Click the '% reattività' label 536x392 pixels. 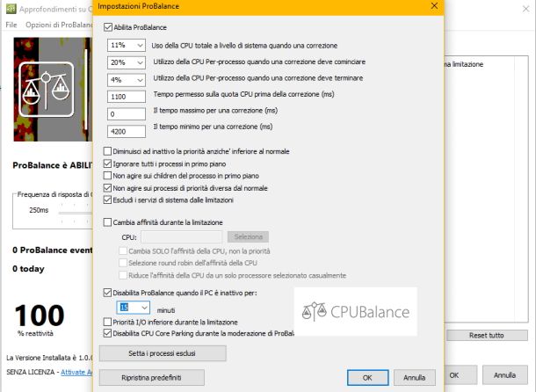[x=35, y=333]
